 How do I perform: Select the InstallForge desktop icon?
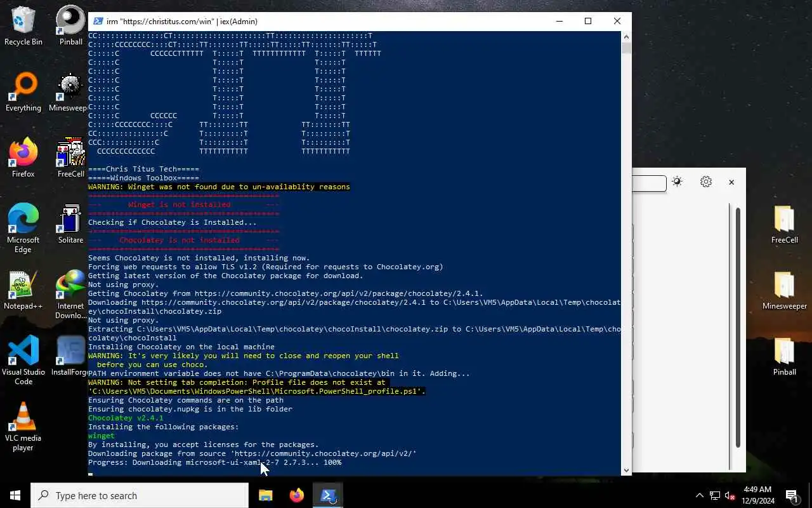click(70, 356)
